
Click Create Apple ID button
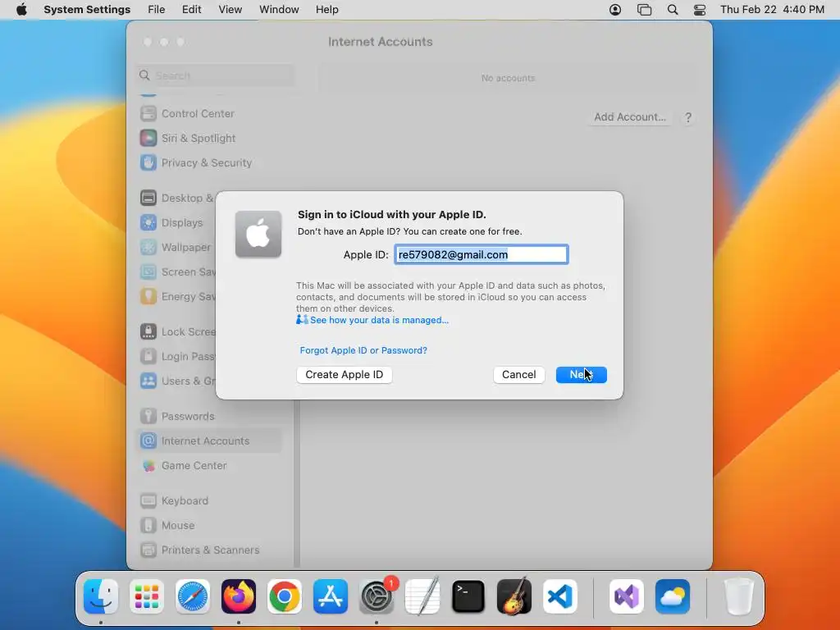[x=344, y=375]
